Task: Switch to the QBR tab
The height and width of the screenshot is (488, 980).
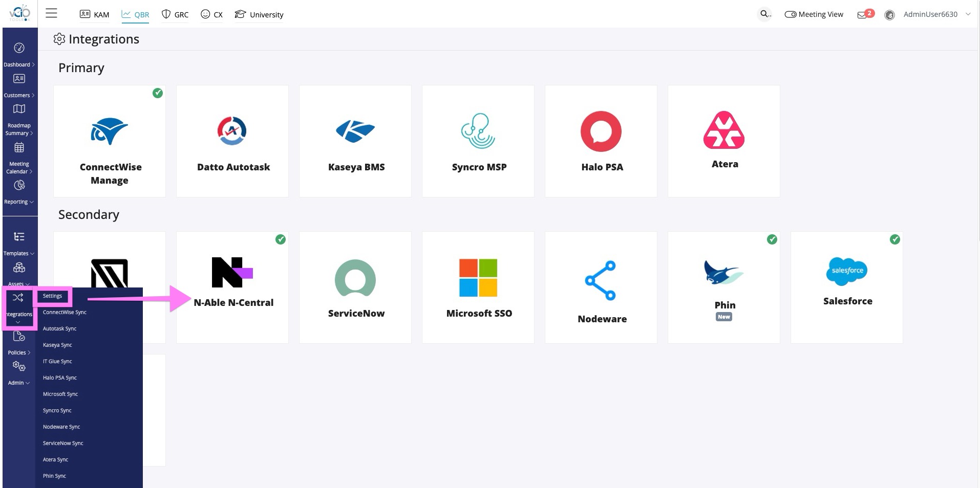Action: pos(136,14)
